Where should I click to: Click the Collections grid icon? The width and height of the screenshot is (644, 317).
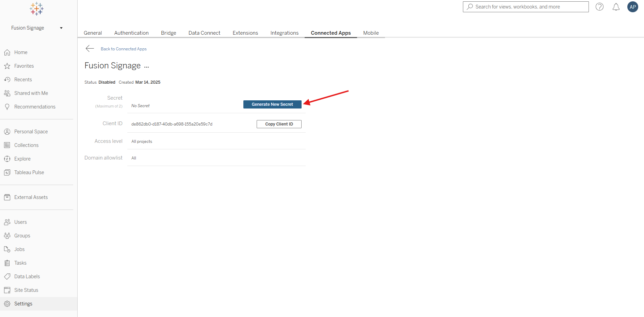point(7,145)
